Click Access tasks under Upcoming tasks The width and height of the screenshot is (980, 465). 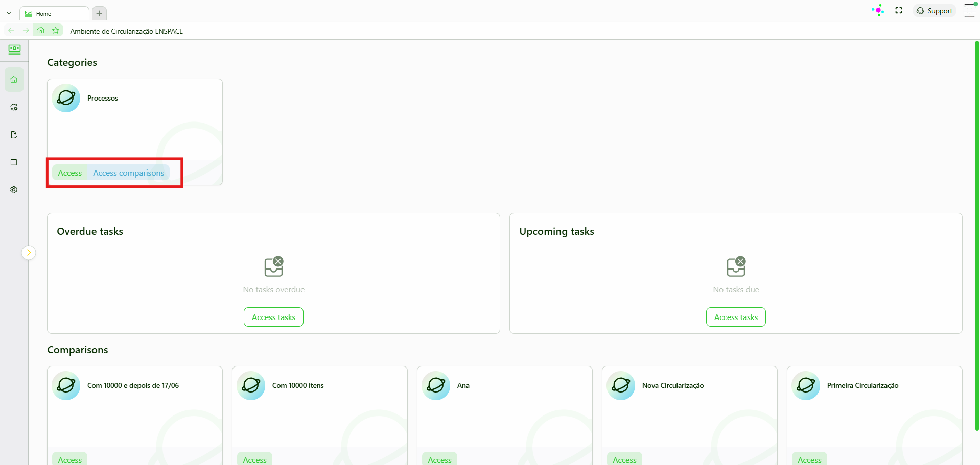click(736, 317)
